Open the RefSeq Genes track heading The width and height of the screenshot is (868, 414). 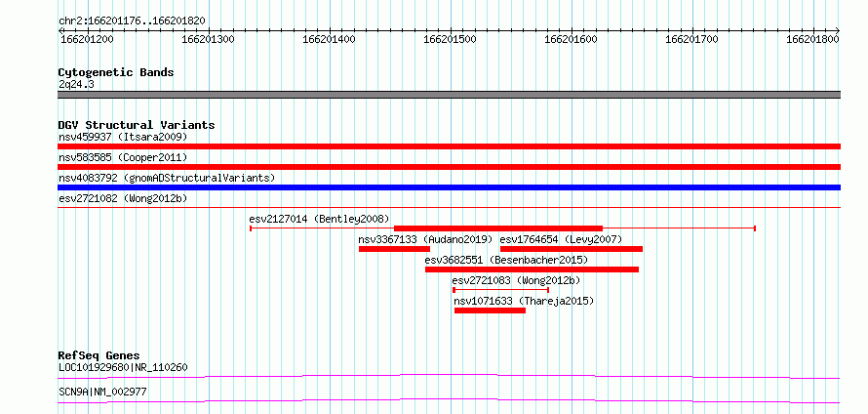coord(99,355)
